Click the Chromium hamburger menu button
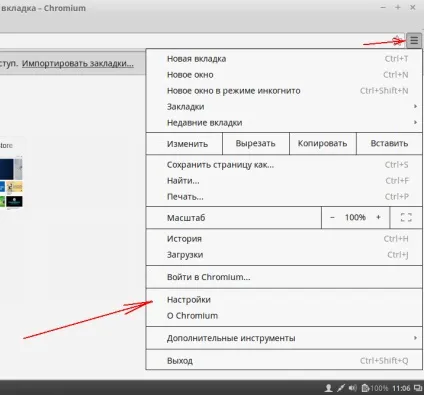424x395 pixels. click(414, 41)
